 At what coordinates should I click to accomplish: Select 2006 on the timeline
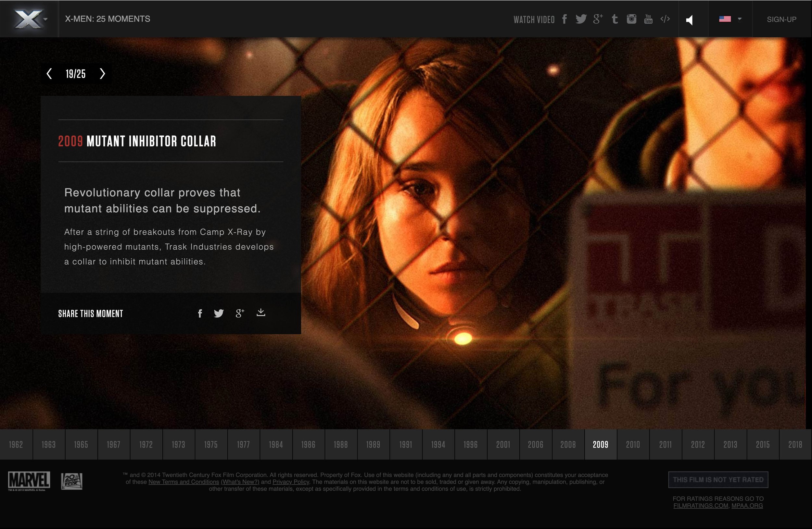[536, 445]
